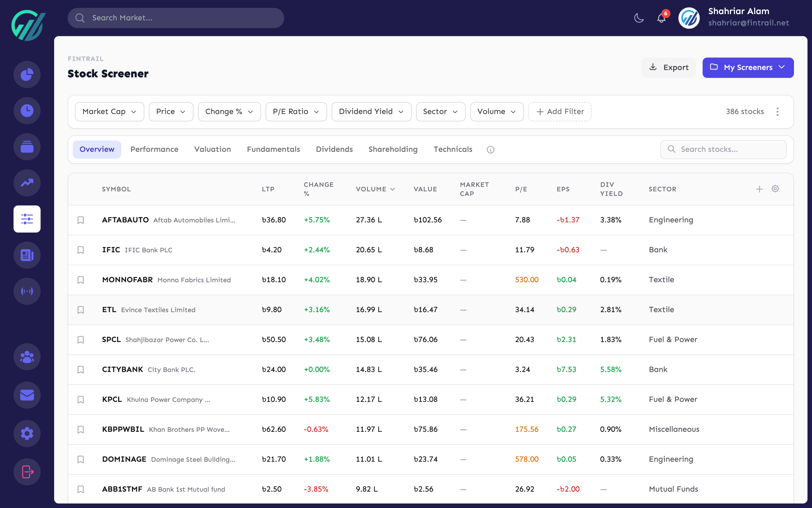Image resolution: width=812 pixels, height=508 pixels.
Task: Bookmark the MONNOFABR row
Action: (81, 280)
